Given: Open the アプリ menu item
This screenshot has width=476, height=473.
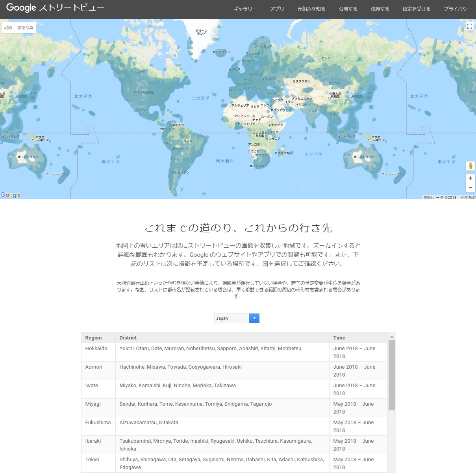Looking at the screenshot, I should point(277,9).
